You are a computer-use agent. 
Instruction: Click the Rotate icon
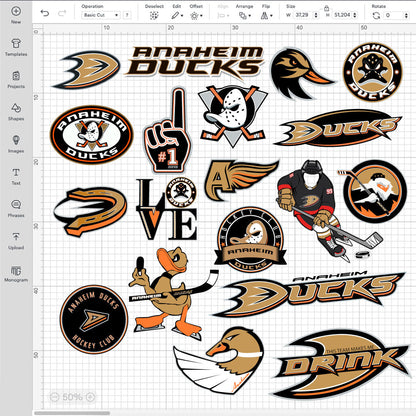(376, 15)
